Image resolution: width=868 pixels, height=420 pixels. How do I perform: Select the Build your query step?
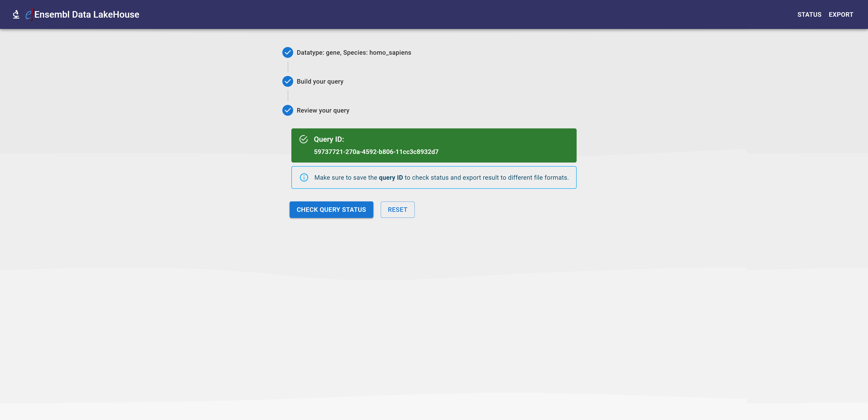(x=320, y=82)
